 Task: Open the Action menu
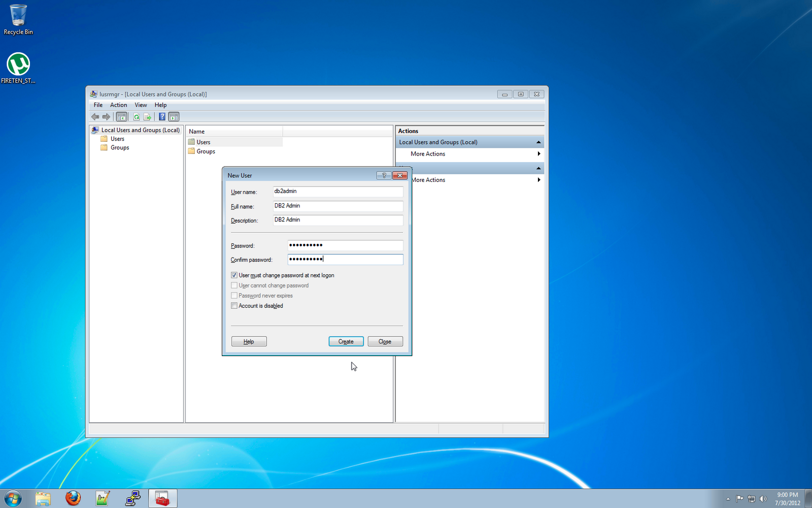tap(118, 105)
